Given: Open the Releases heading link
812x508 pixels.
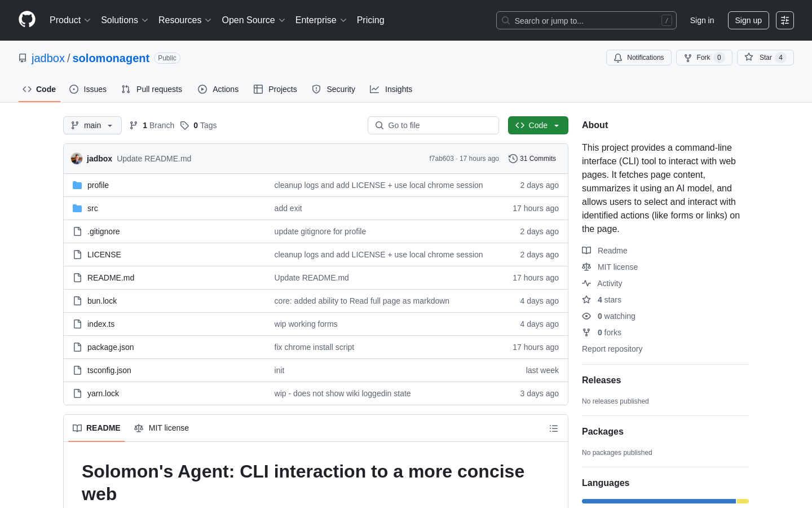Looking at the screenshot, I should pos(601,380).
